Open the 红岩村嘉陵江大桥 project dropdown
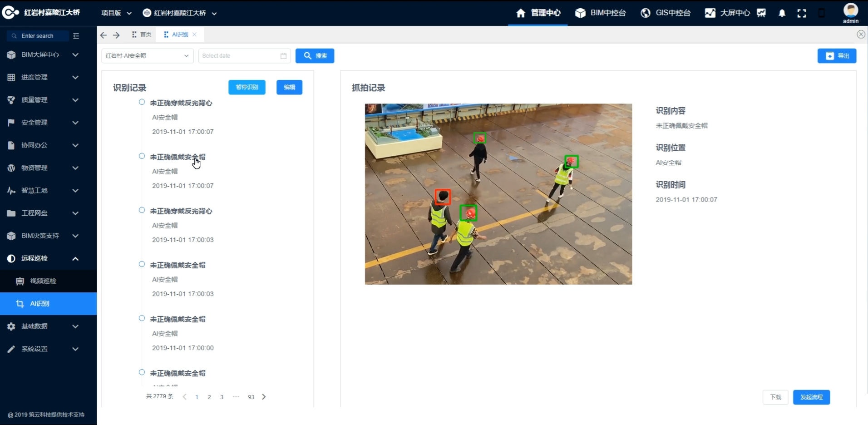The width and height of the screenshot is (868, 425). pos(180,13)
